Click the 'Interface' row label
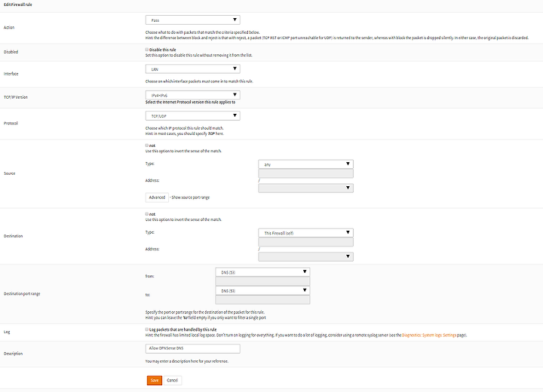 coord(11,74)
